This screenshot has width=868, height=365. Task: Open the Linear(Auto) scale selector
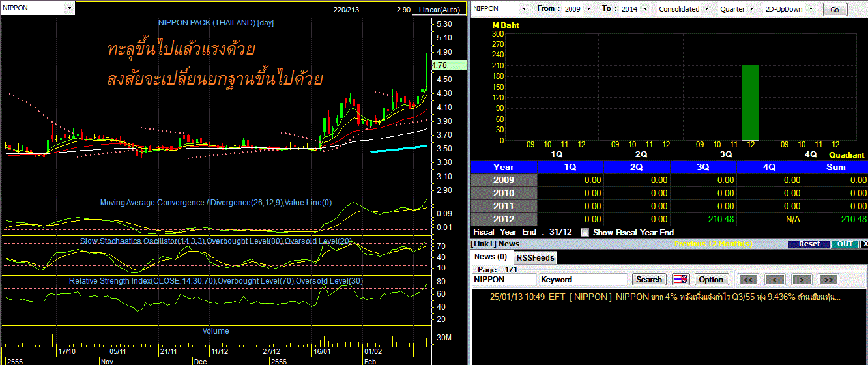point(439,10)
